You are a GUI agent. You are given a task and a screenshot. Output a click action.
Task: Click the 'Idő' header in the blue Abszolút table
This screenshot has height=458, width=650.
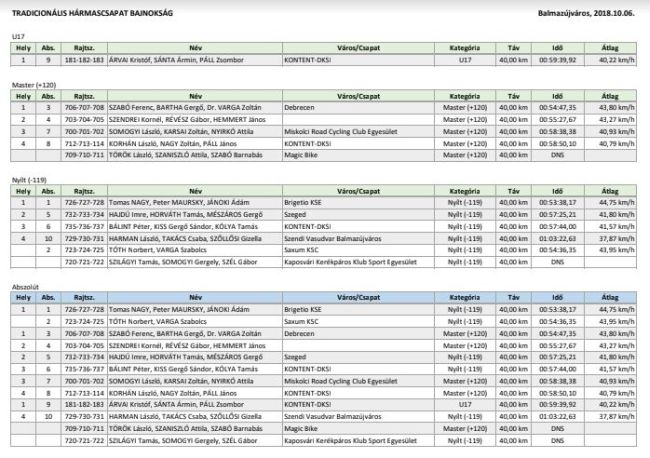click(x=558, y=297)
